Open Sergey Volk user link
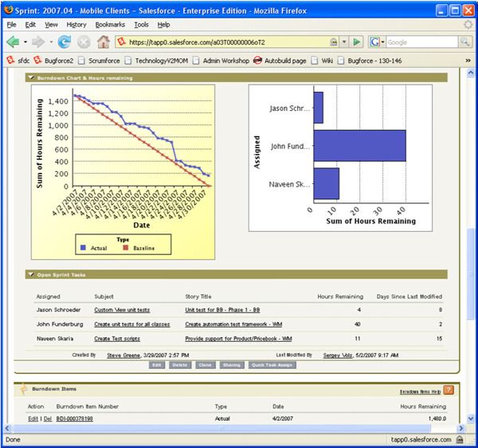 tap(338, 355)
